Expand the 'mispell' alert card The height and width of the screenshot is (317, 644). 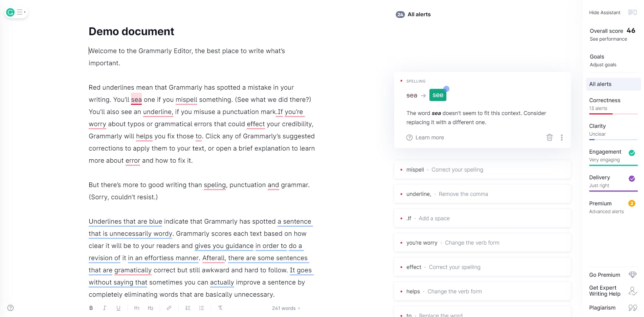point(482,169)
